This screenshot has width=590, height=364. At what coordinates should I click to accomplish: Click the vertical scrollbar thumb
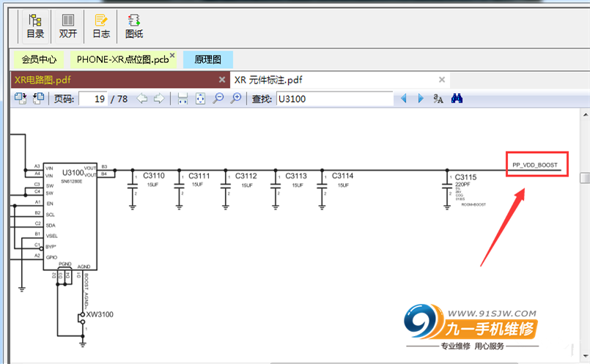tap(586, 178)
